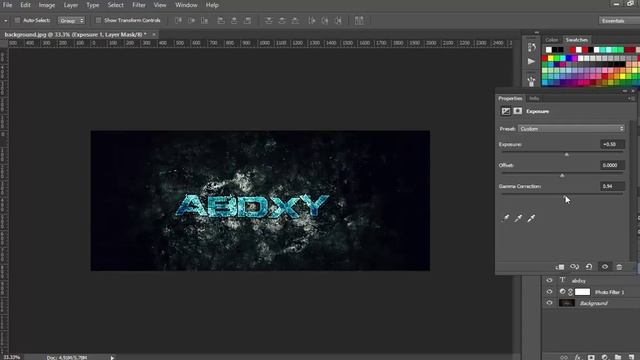Click the clip adjustment to layer icon
Screen dimensions: 640x360
pos(560,267)
